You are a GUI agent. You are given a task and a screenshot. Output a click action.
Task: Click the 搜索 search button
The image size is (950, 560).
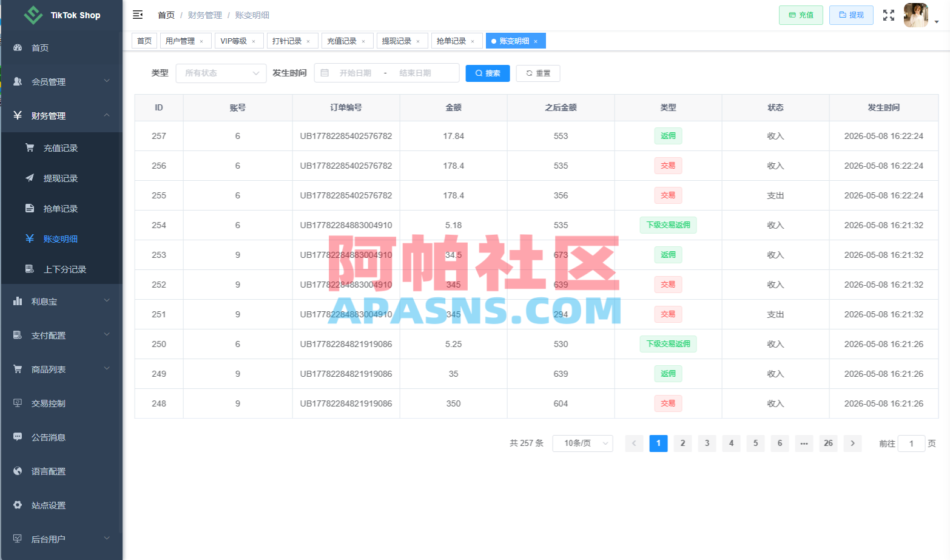(488, 73)
